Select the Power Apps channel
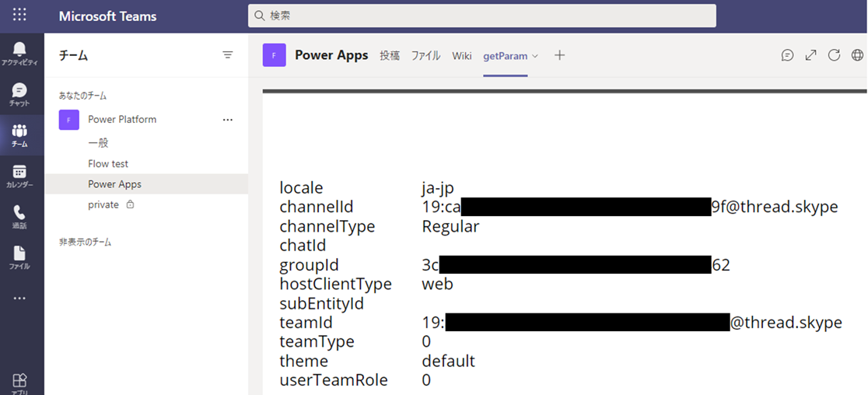 point(146,184)
